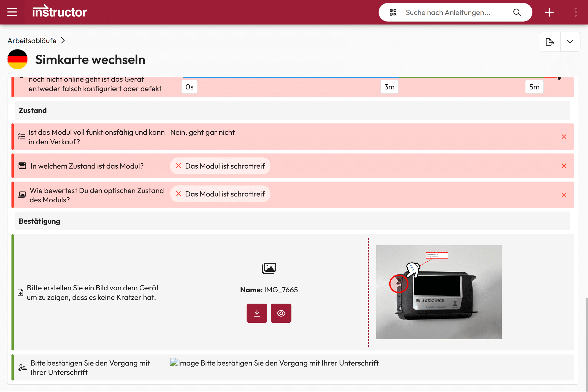Click the plus icon to add new
The height and width of the screenshot is (392, 588).
549,12
